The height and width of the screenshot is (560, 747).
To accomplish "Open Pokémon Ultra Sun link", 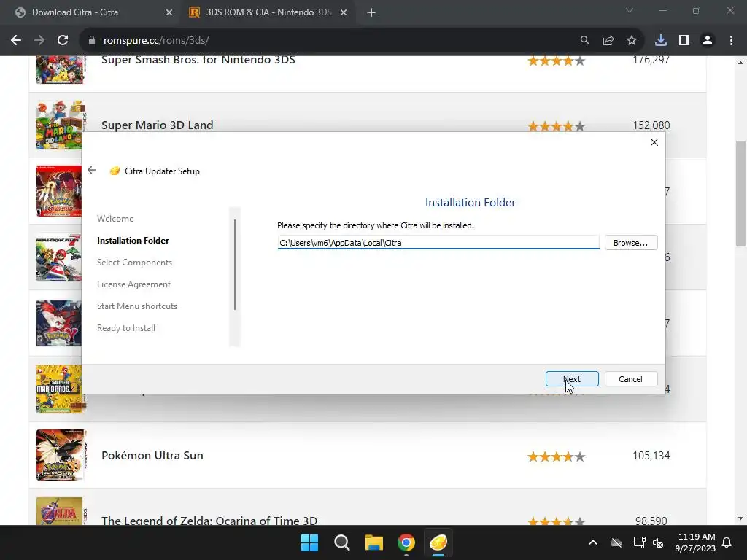I will [x=152, y=456].
